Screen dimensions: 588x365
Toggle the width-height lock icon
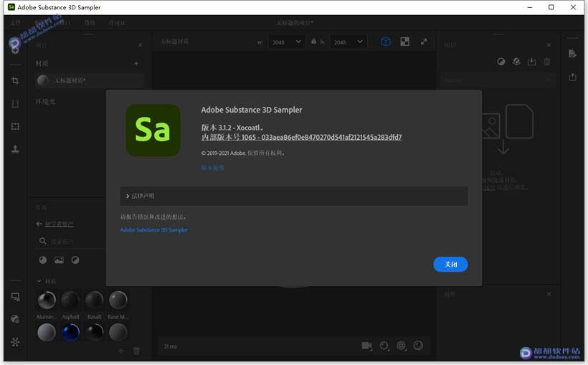pos(313,42)
